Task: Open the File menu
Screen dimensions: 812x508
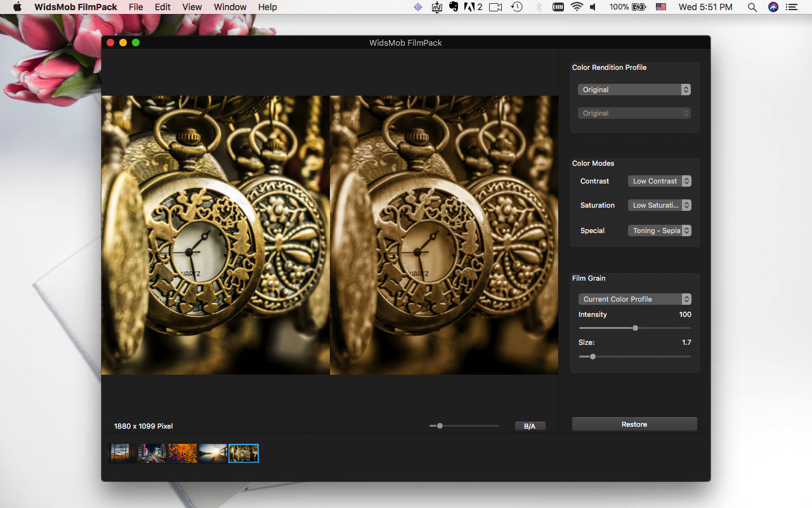Action: coord(136,7)
